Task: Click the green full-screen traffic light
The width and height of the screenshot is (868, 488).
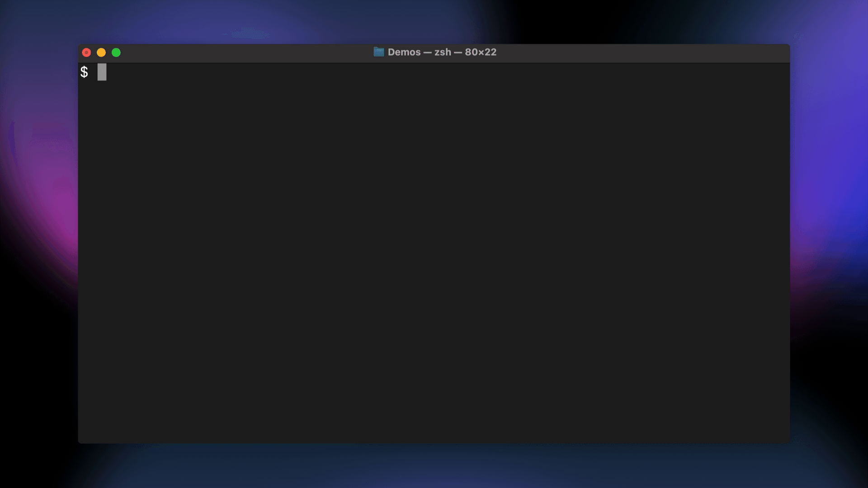Action: pos(116,52)
